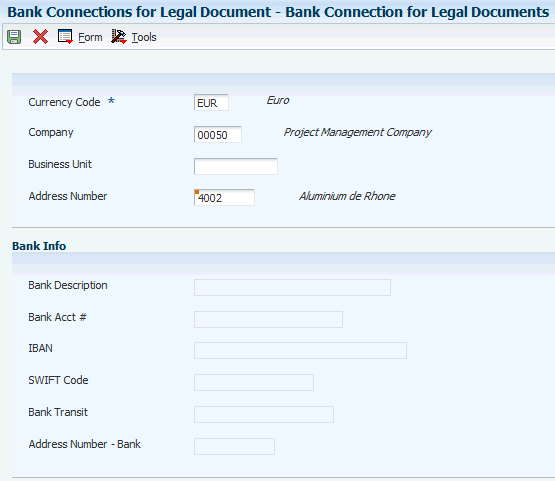
Task: Click the Company field containing 00050
Action: tap(218, 134)
